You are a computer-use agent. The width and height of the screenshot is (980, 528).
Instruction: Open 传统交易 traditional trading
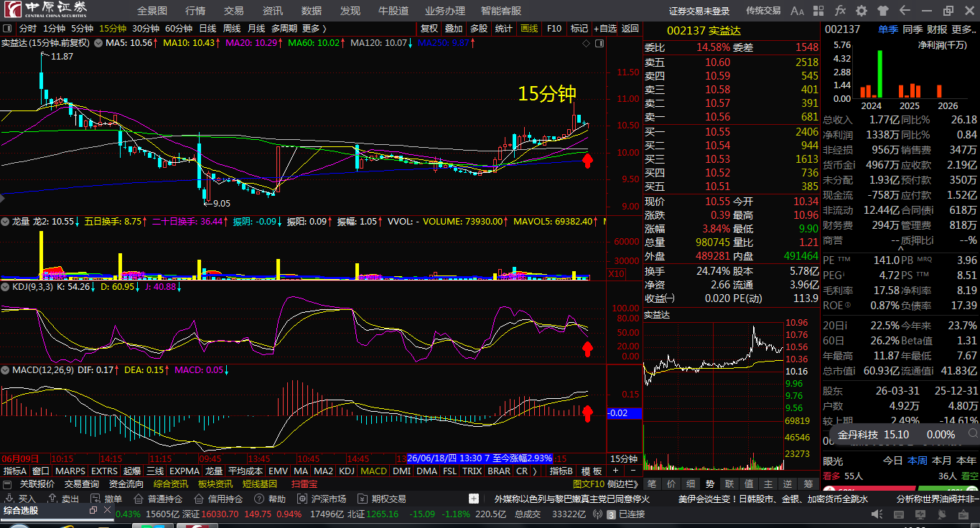tap(763, 11)
